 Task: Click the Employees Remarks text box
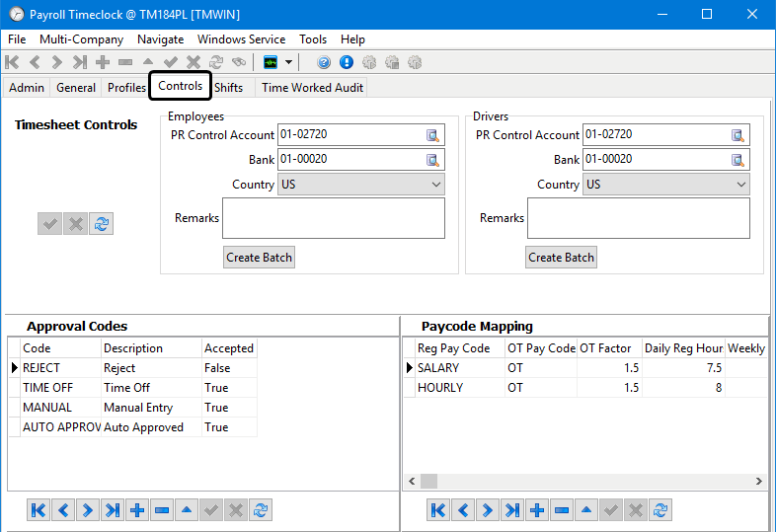[333, 218]
